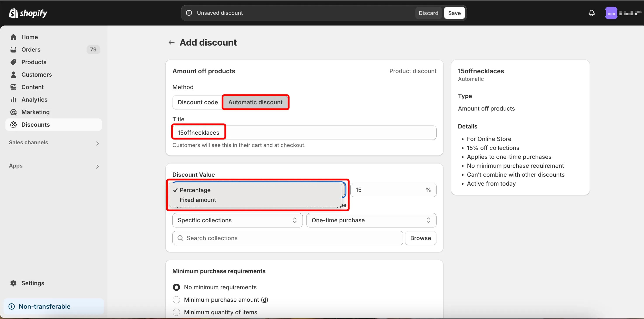Click the 'Product discount' label
This screenshot has width=644, height=319.
[413, 71]
